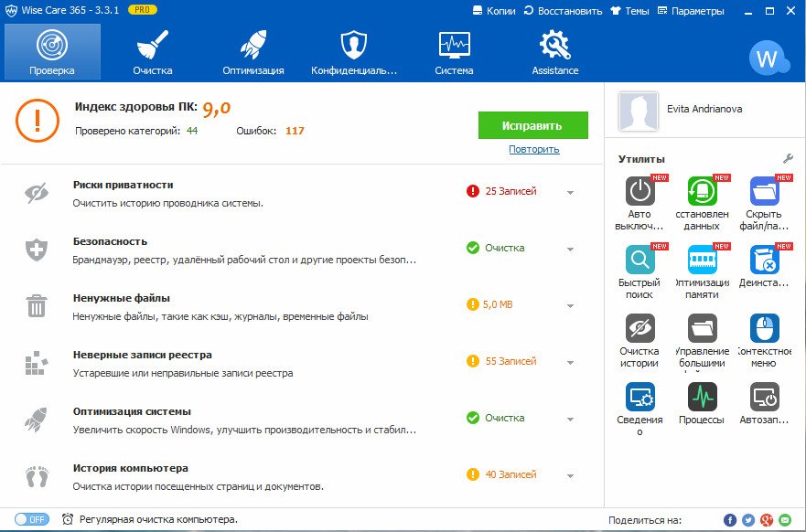Image resolution: width=806 pixels, height=532 pixels.
Task: Click the Повторить link
Action: coord(533,149)
